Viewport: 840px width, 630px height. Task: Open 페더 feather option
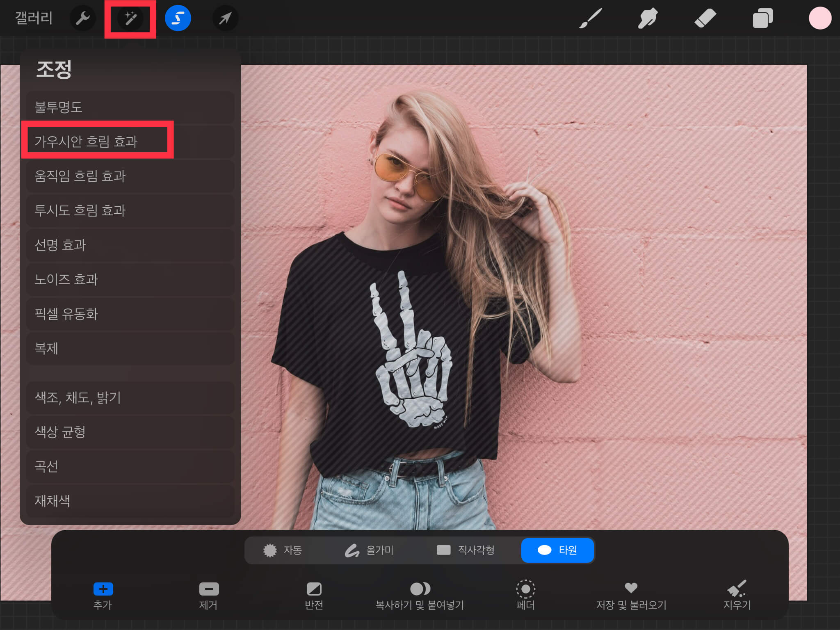coord(525,595)
